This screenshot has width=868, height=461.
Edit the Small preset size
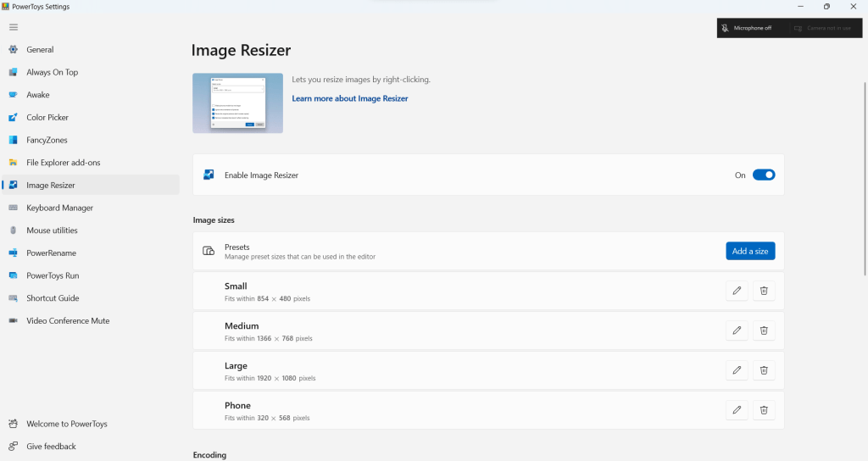(x=737, y=291)
